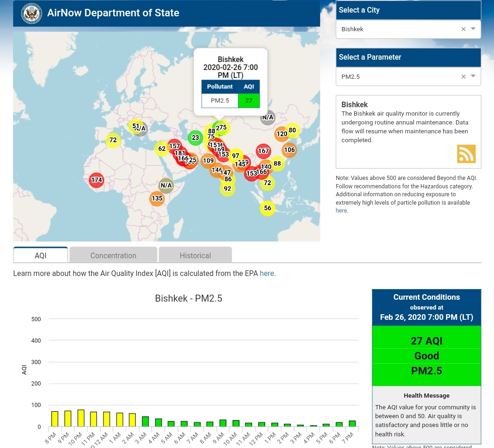Open the Historical tab
This screenshot has width=494, height=448.
tap(195, 255)
